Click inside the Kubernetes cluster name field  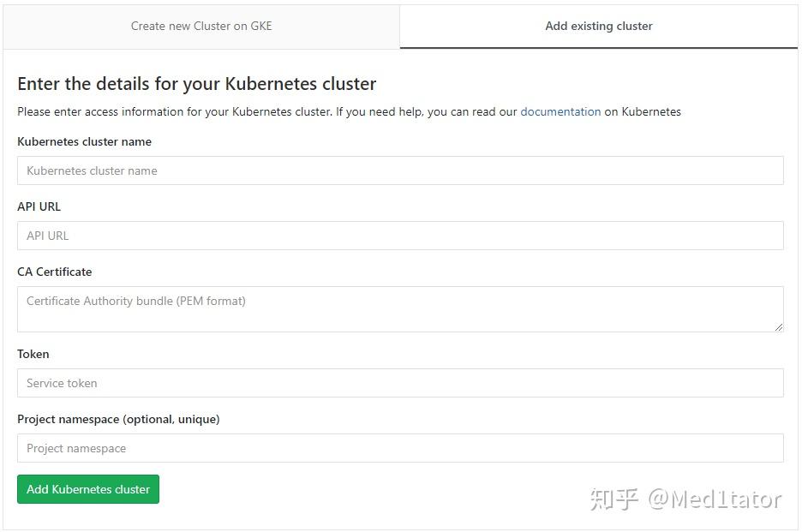(x=400, y=170)
